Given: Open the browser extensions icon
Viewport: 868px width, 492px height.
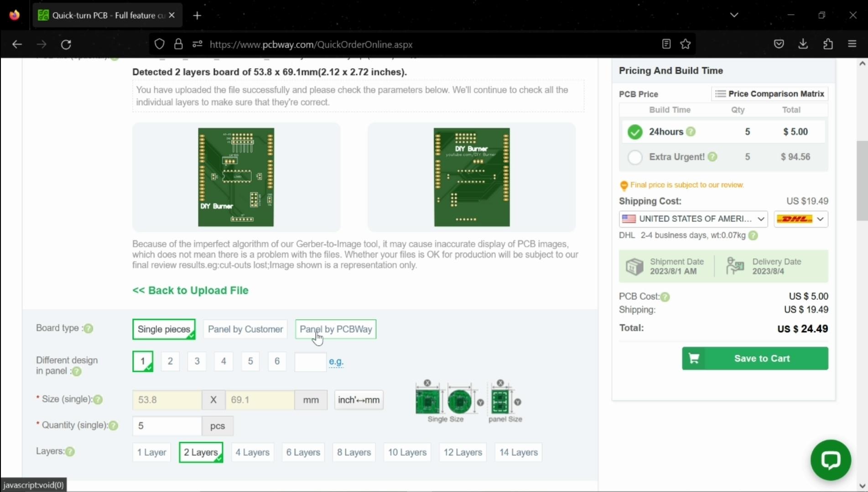Looking at the screenshot, I should pos(828,44).
